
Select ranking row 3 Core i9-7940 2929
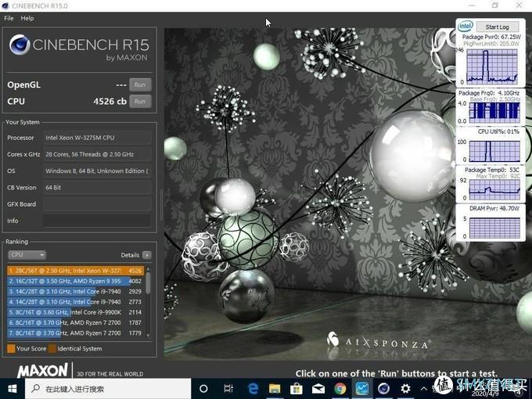coord(75,292)
